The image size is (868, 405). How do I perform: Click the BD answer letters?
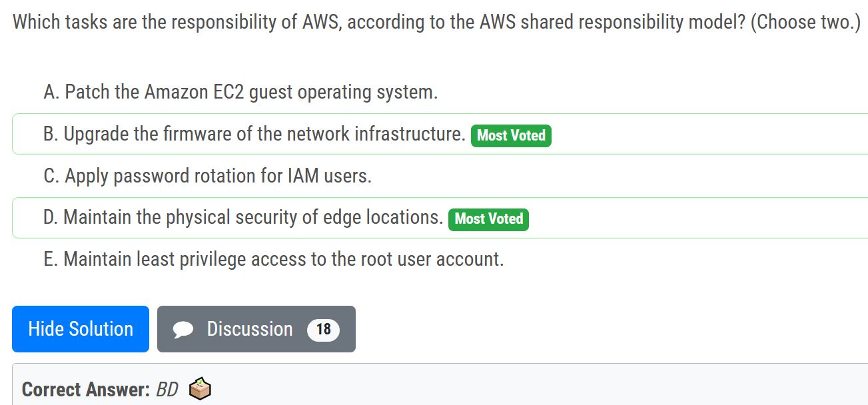point(167,390)
